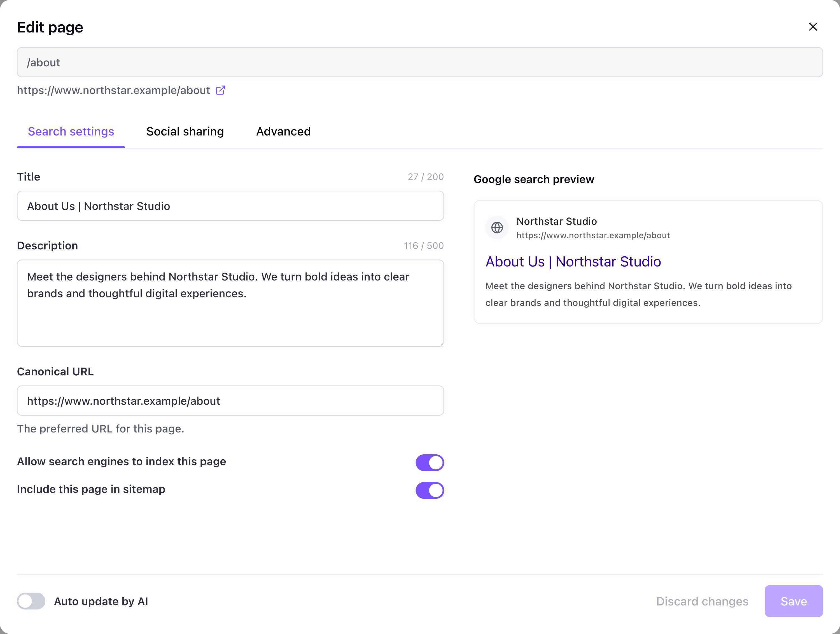Enable Auto update by AI toggle
This screenshot has height=634, width=840.
click(x=31, y=601)
